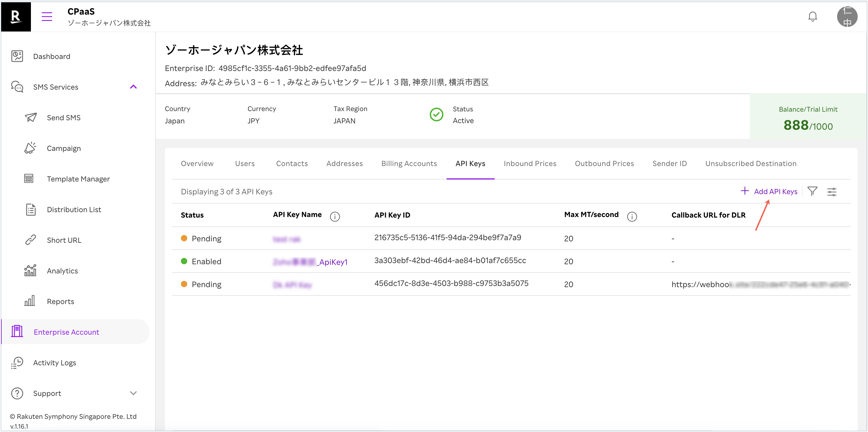
Task: Click the Dashboard sidebar icon
Action: 17,56
